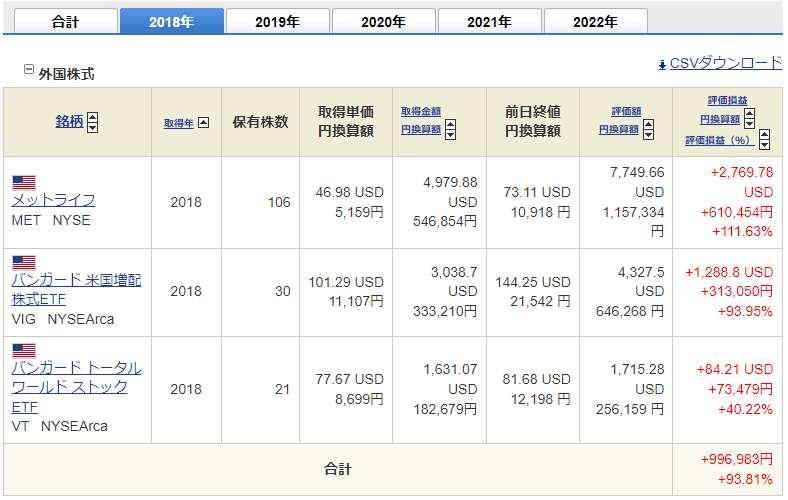788x500 pixels.
Task: Click the MET NYSE ticker text
Action: [x=51, y=221]
